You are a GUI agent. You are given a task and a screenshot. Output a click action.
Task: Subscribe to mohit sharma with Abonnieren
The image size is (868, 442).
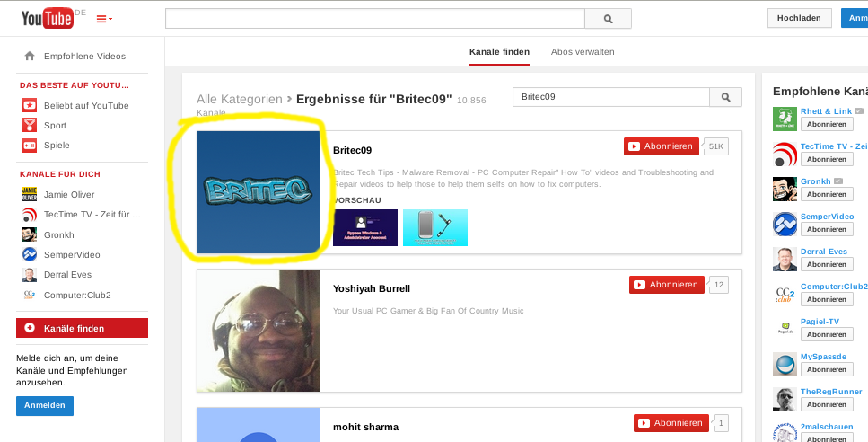pos(671,423)
